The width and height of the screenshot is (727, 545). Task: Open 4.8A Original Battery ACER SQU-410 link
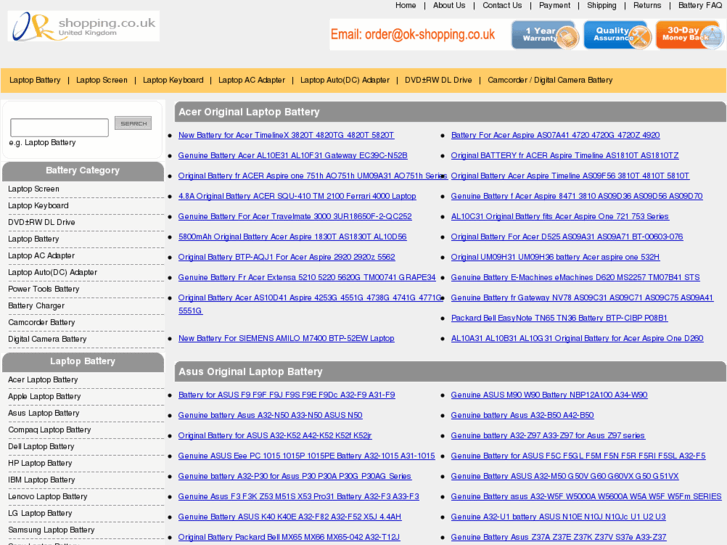[x=297, y=196]
